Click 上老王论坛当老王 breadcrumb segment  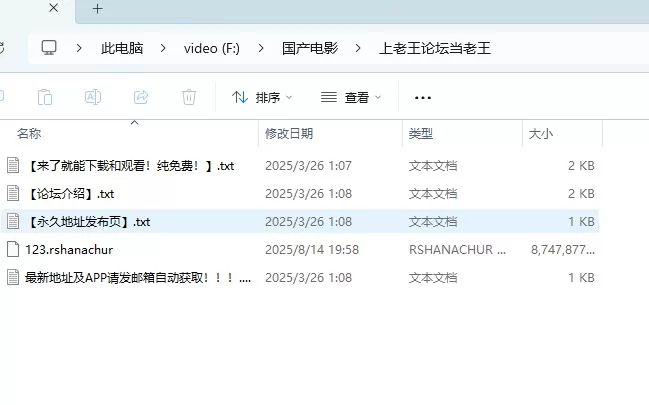point(435,48)
